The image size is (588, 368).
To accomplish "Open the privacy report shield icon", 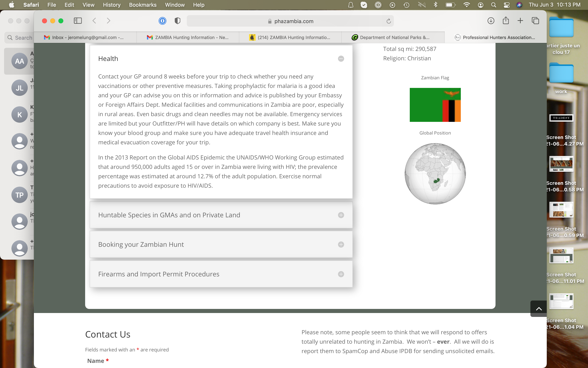I will point(178,21).
